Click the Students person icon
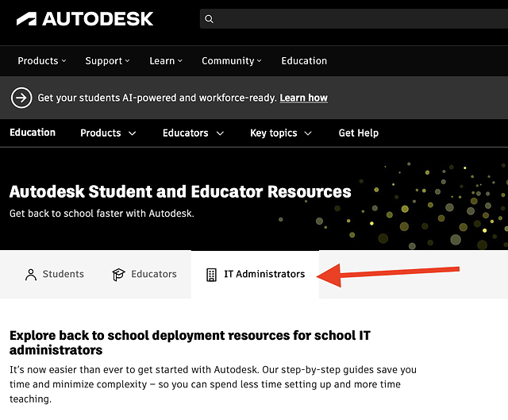Screen dimensions: 508x420 (x=31, y=275)
